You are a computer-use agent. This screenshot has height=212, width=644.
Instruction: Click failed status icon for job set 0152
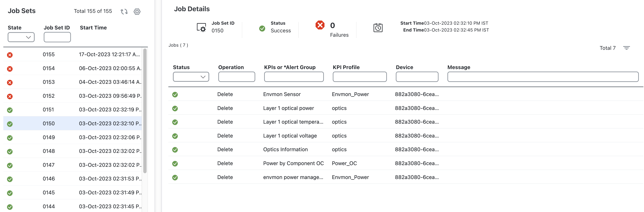click(10, 96)
